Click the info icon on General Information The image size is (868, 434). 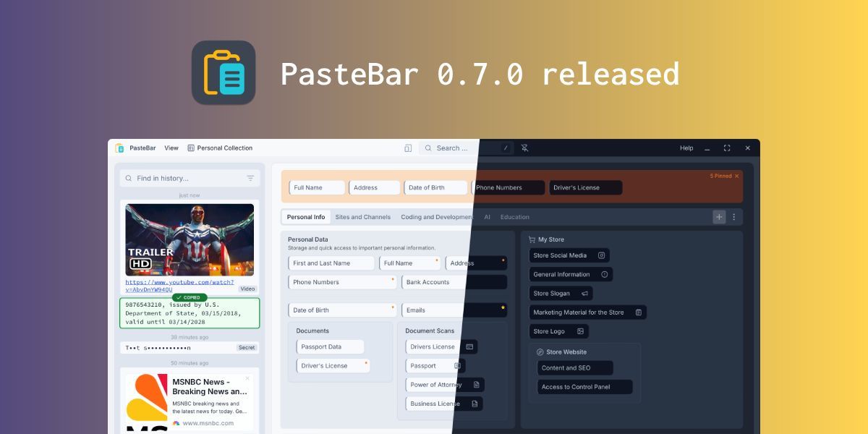605,274
